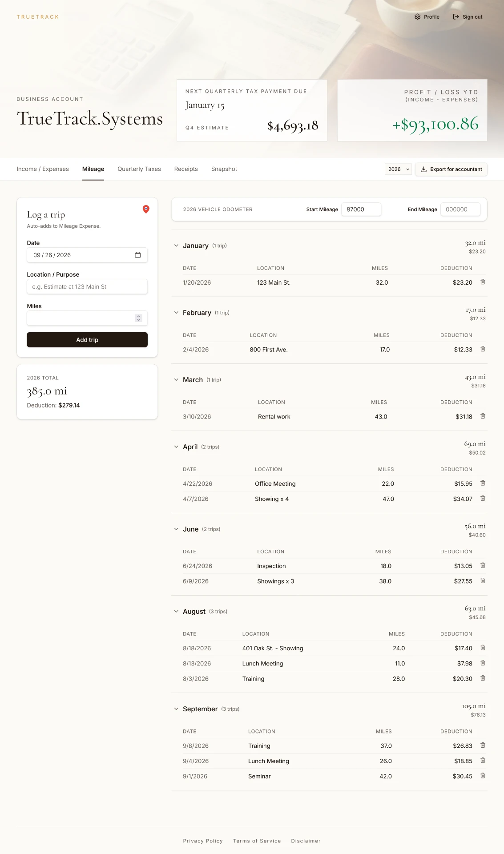Switch to Income / Expenses tab
This screenshot has height=854, width=504.
coord(43,169)
